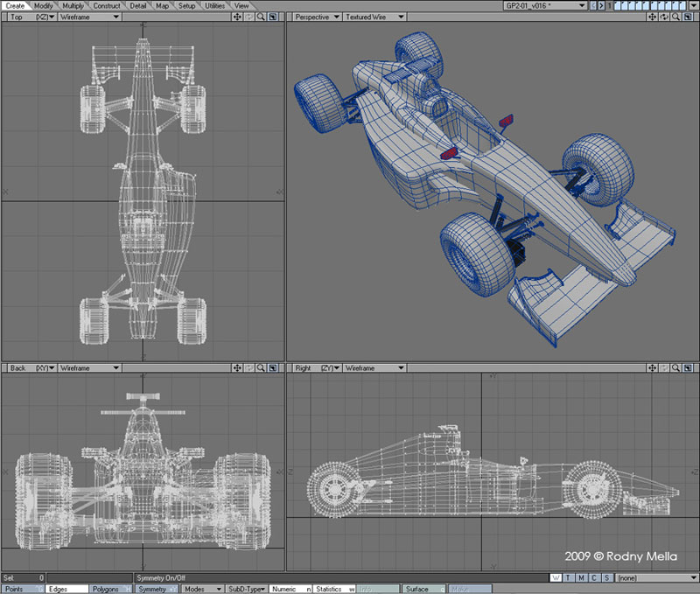
Task: Open the Multiply tab
Action: click(x=73, y=5)
